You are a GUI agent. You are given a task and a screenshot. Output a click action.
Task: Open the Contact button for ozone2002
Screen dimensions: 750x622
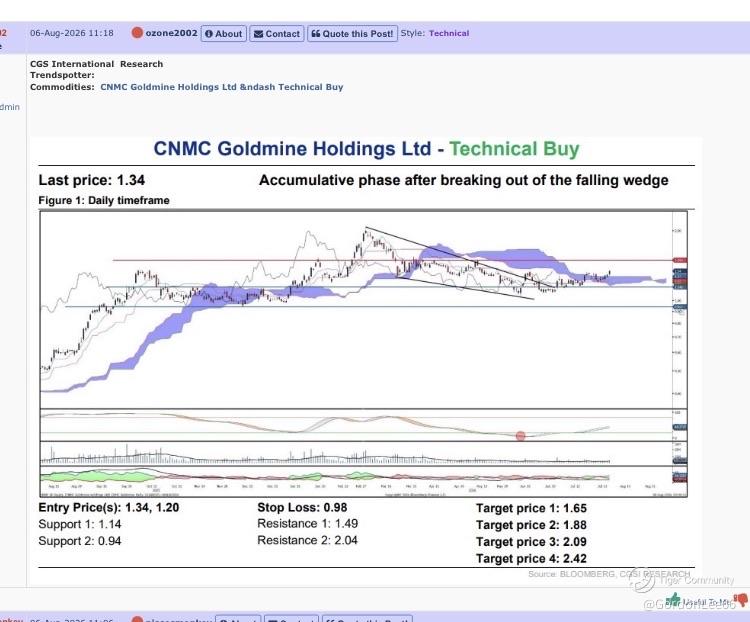pyautogui.click(x=276, y=33)
